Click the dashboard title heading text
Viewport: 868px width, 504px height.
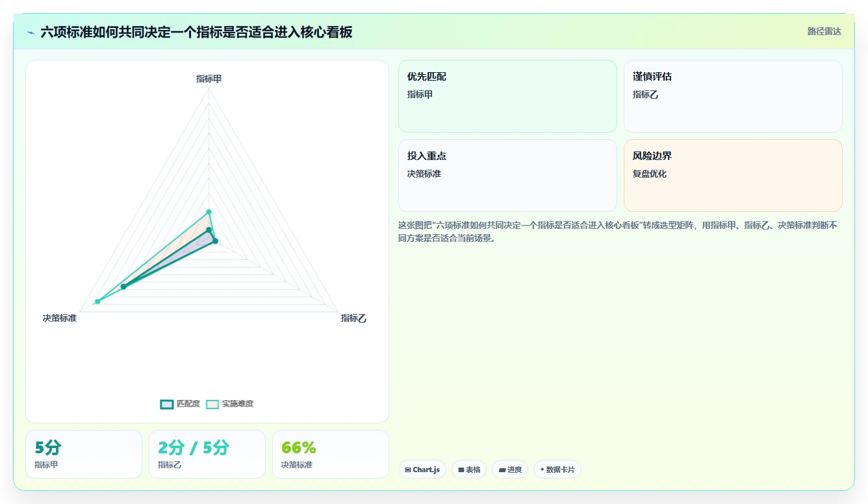pyautogui.click(x=196, y=32)
